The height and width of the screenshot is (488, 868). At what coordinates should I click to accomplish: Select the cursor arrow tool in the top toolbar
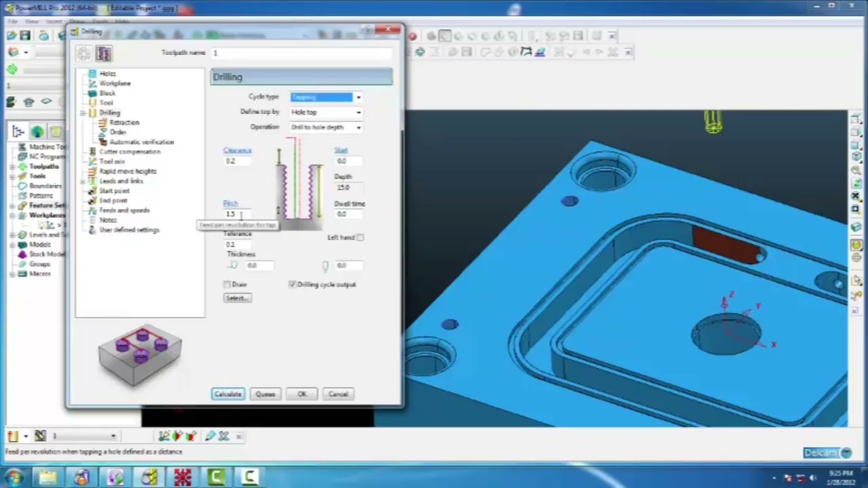coord(444,36)
